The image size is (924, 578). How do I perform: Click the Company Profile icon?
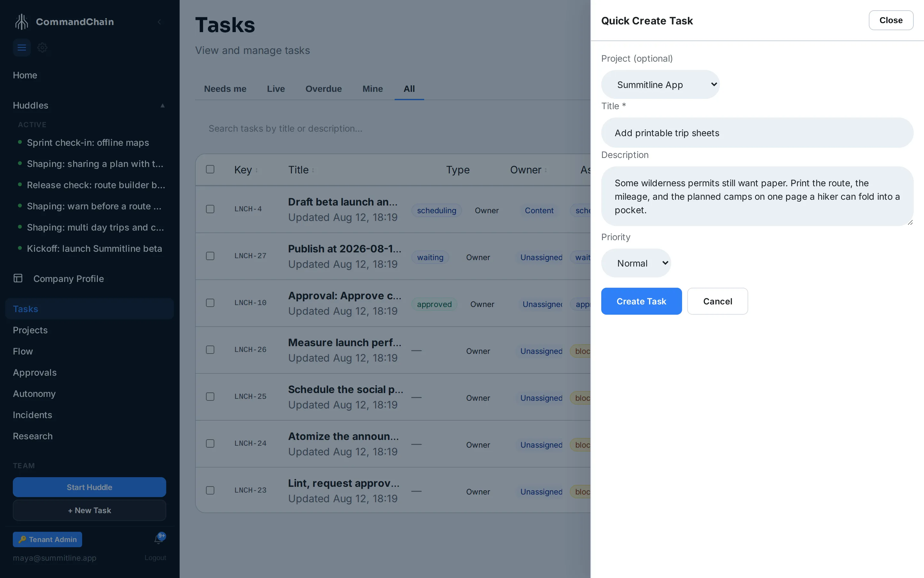(18, 278)
